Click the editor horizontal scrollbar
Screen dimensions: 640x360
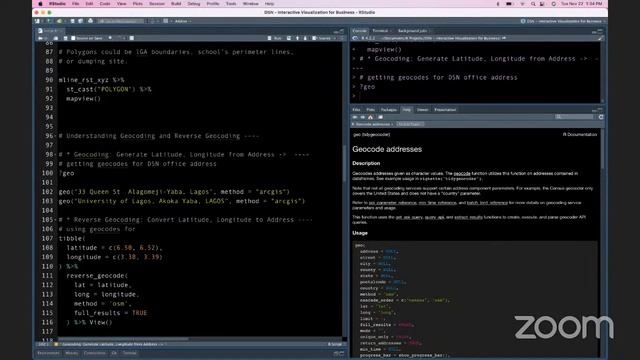[x=123, y=339]
